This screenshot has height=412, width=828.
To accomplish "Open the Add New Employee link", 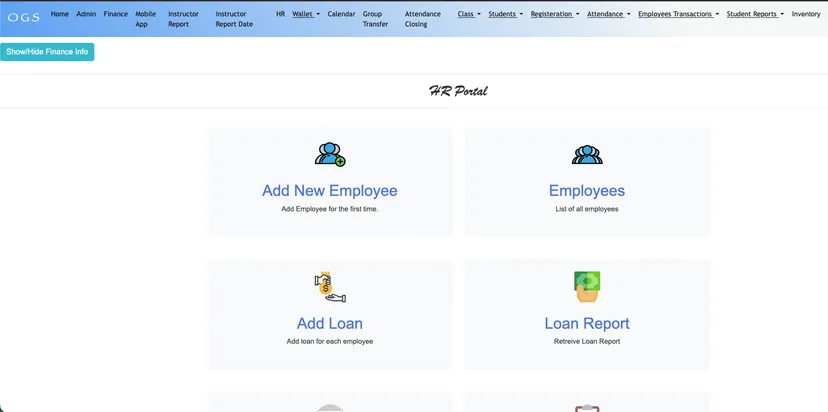I will pos(330,191).
